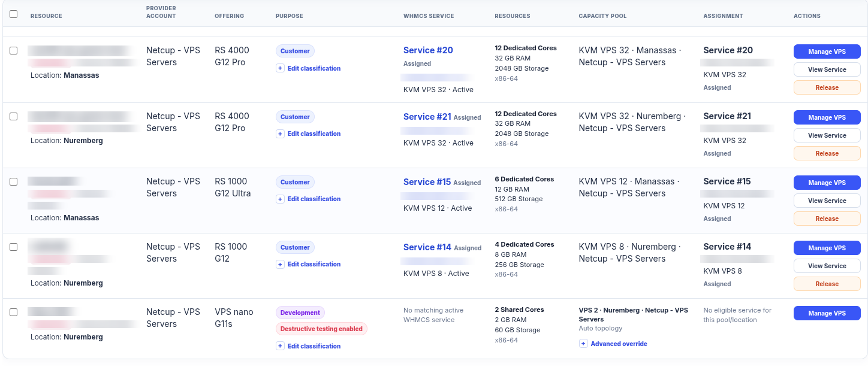Click Manage VPS for Service #21
This screenshot has height=370, width=868.
click(x=827, y=117)
